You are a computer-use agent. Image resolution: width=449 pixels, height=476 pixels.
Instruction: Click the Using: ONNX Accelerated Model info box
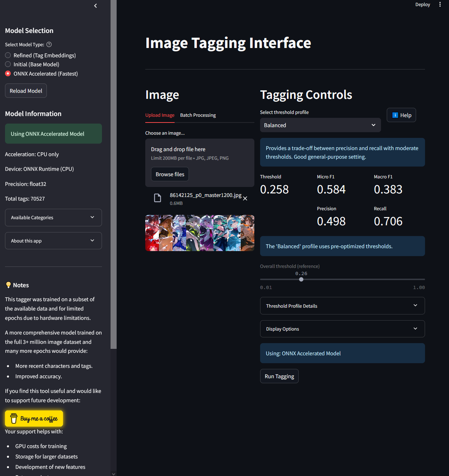[x=342, y=353]
